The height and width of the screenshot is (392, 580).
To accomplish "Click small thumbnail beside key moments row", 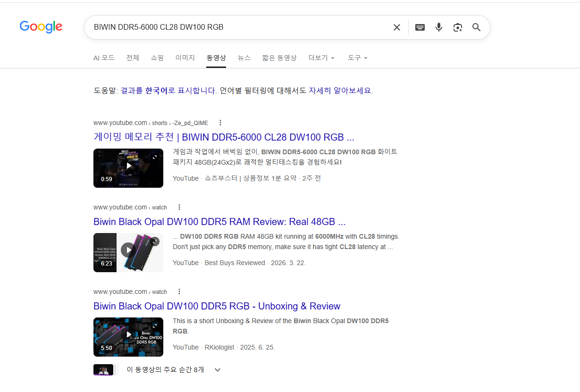I will 104,370.
